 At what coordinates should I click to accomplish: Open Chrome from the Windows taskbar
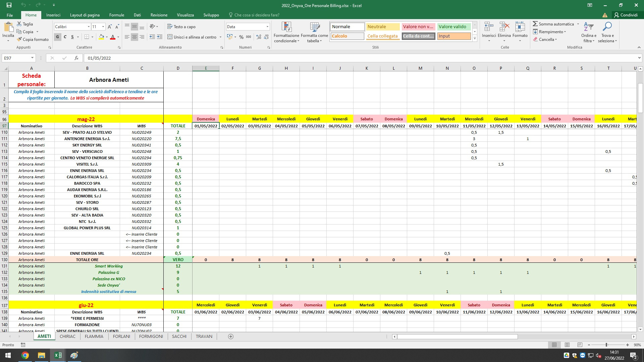click(25, 355)
